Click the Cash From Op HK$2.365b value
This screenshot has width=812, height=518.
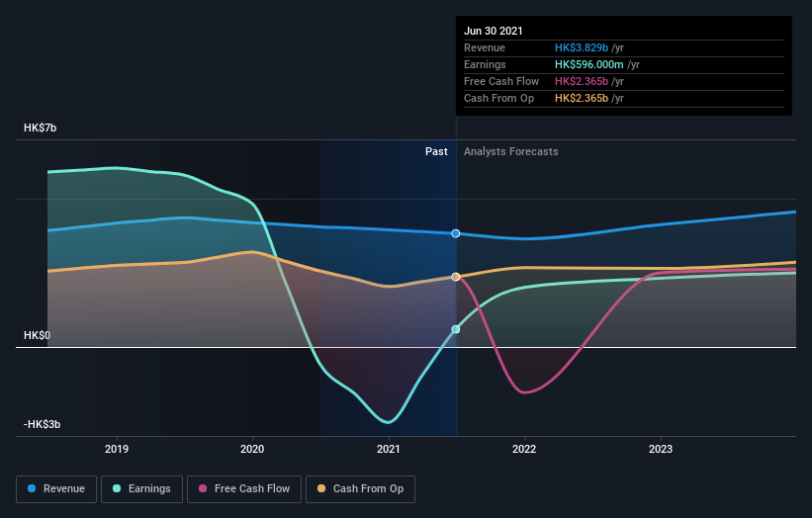click(581, 98)
